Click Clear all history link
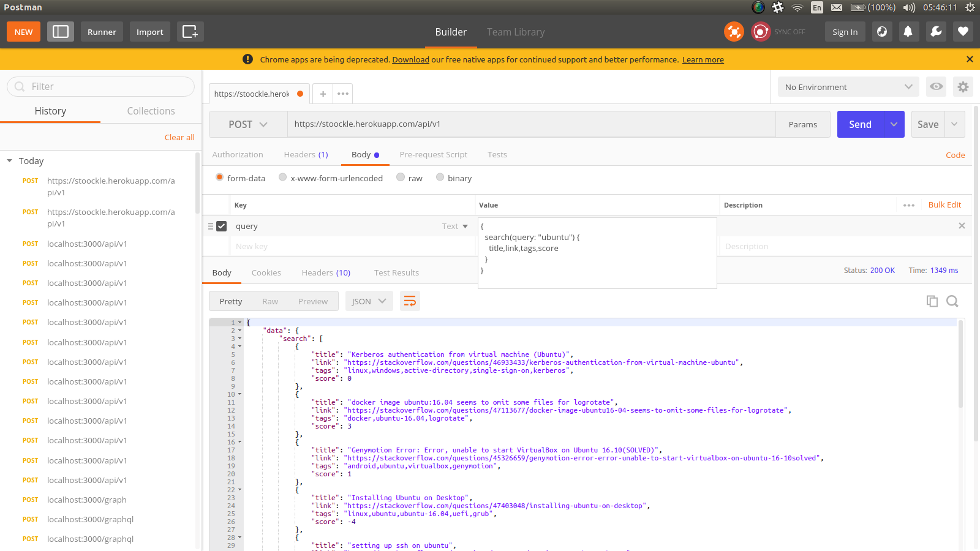The width and height of the screenshot is (980, 551). [179, 138]
